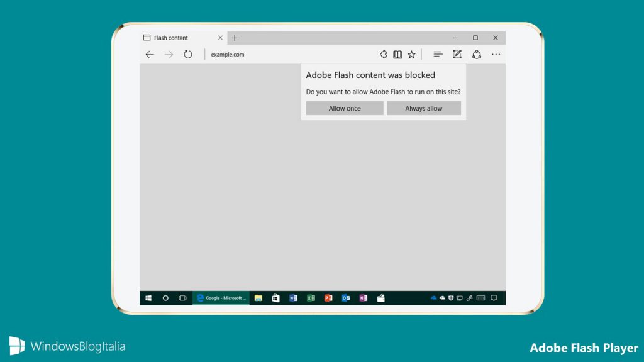Share the current page
The height and width of the screenshot is (362, 644).
click(x=477, y=54)
